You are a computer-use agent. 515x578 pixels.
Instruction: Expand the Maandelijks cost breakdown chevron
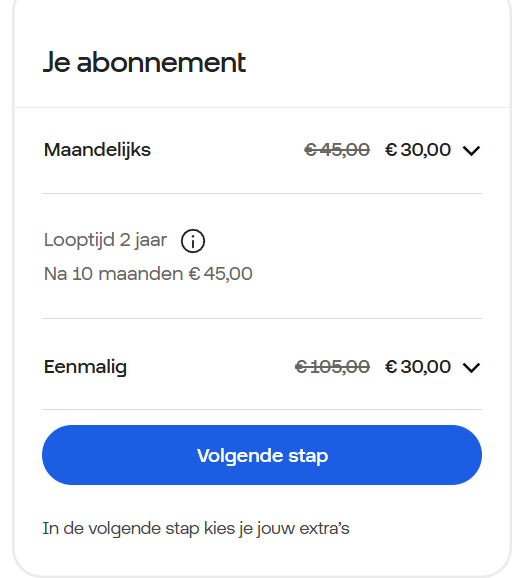pos(471,150)
